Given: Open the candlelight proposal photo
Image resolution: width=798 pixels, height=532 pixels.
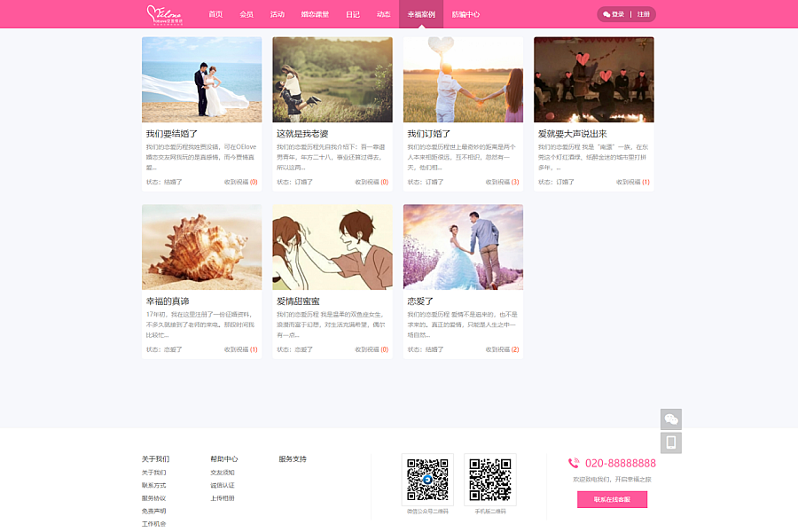Looking at the screenshot, I should click(x=594, y=80).
